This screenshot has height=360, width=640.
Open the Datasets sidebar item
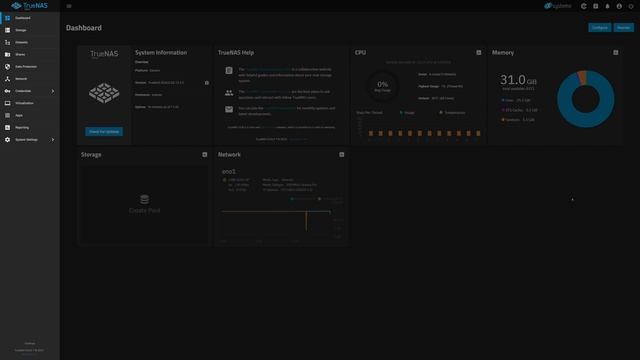pyautogui.click(x=30, y=42)
